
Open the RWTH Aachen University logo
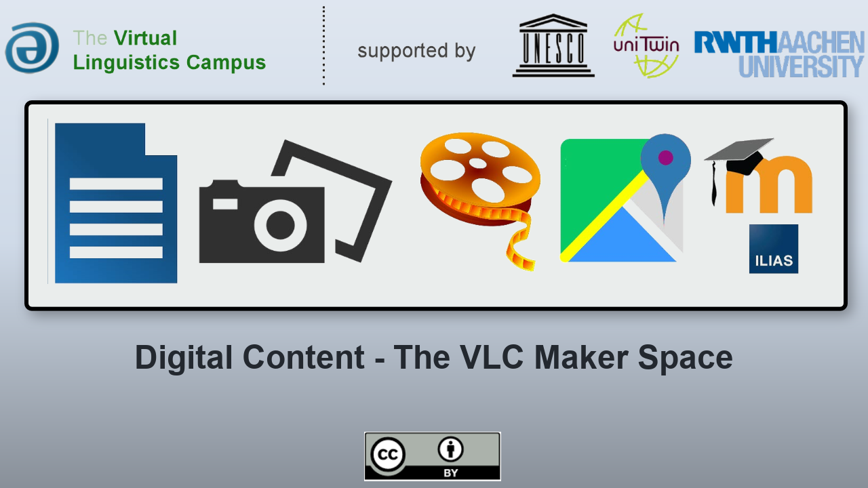click(778, 54)
